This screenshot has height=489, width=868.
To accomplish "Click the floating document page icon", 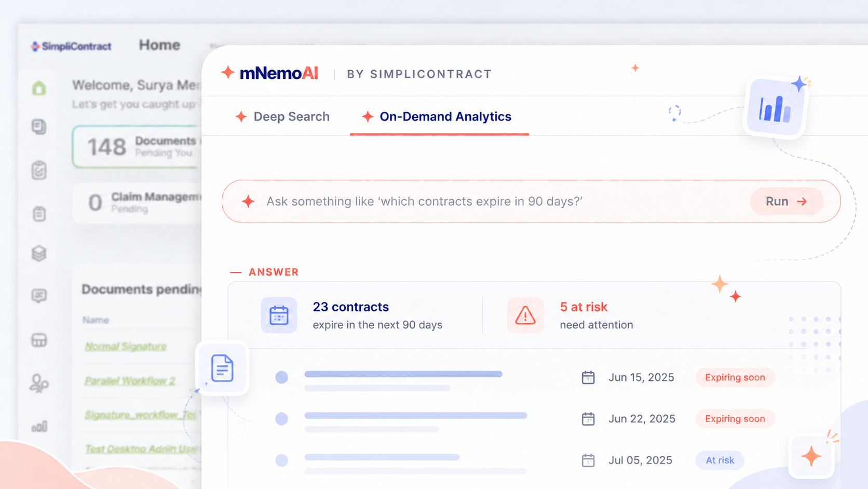I will pyautogui.click(x=222, y=368).
